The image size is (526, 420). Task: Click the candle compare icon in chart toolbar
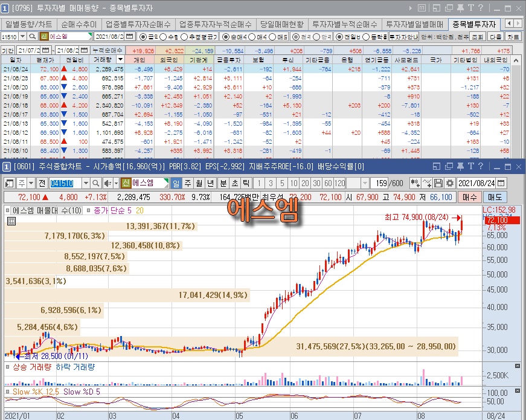pos(415,183)
